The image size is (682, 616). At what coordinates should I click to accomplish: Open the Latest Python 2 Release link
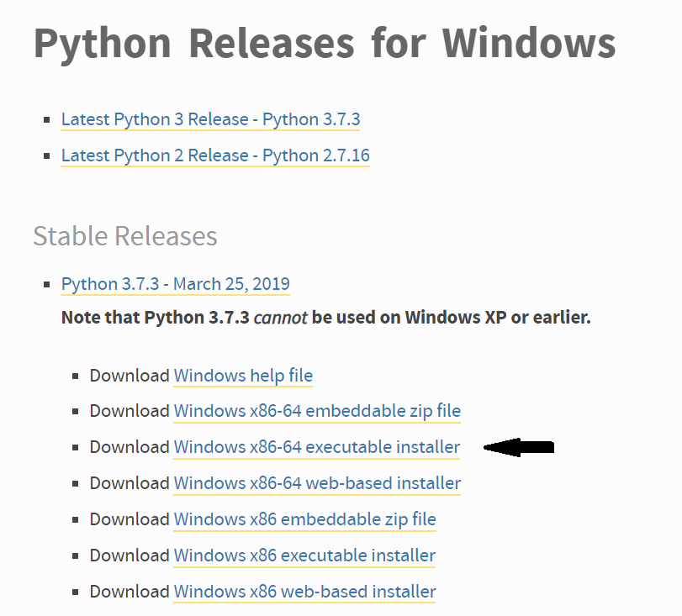tap(215, 155)
